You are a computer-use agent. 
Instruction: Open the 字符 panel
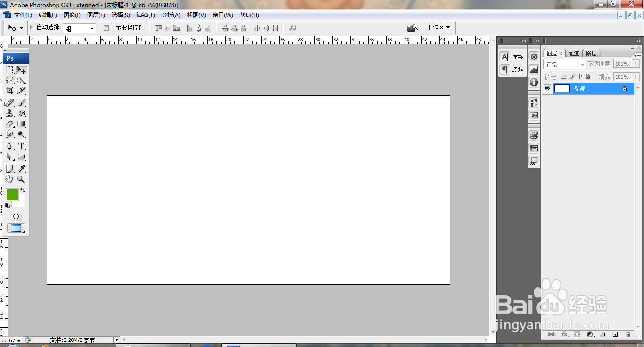point(512,57)
